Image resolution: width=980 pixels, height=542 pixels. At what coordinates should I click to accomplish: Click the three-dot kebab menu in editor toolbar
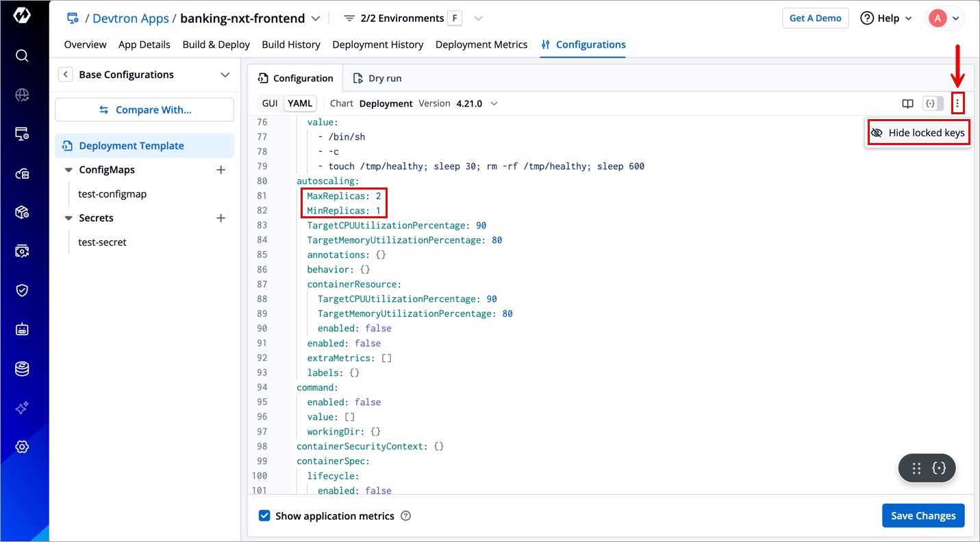point(957,104)
